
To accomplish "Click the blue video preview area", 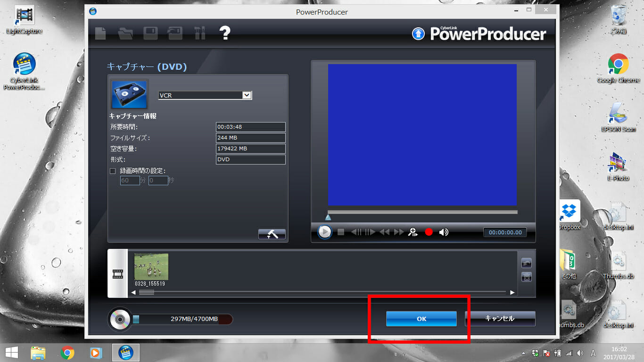I will [x=422, y=135].
